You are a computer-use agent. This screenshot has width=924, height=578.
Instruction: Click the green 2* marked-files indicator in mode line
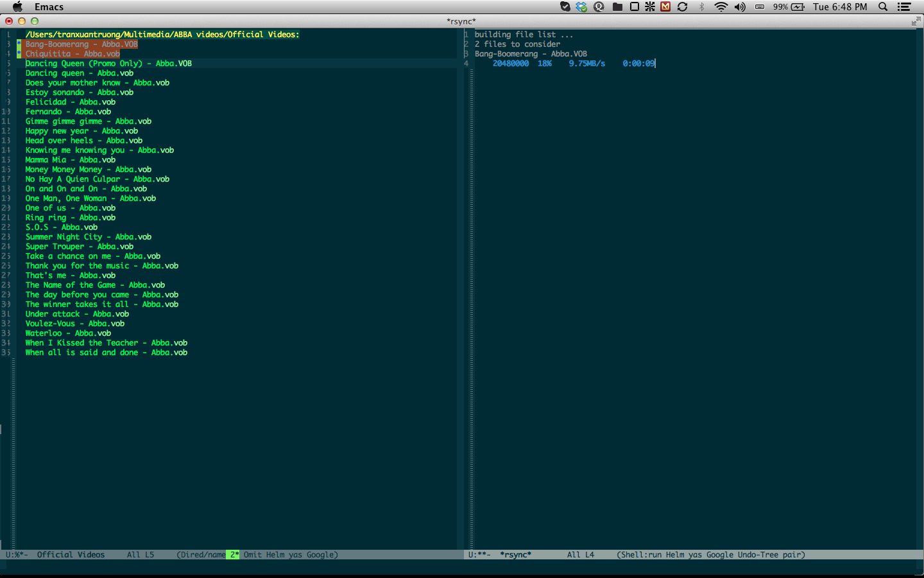pos(234,555)
